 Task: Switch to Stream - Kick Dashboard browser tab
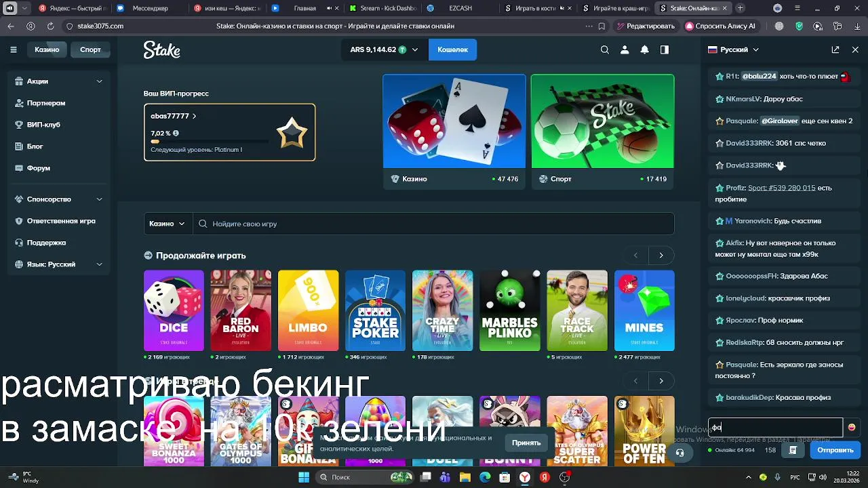pos(382,8)
